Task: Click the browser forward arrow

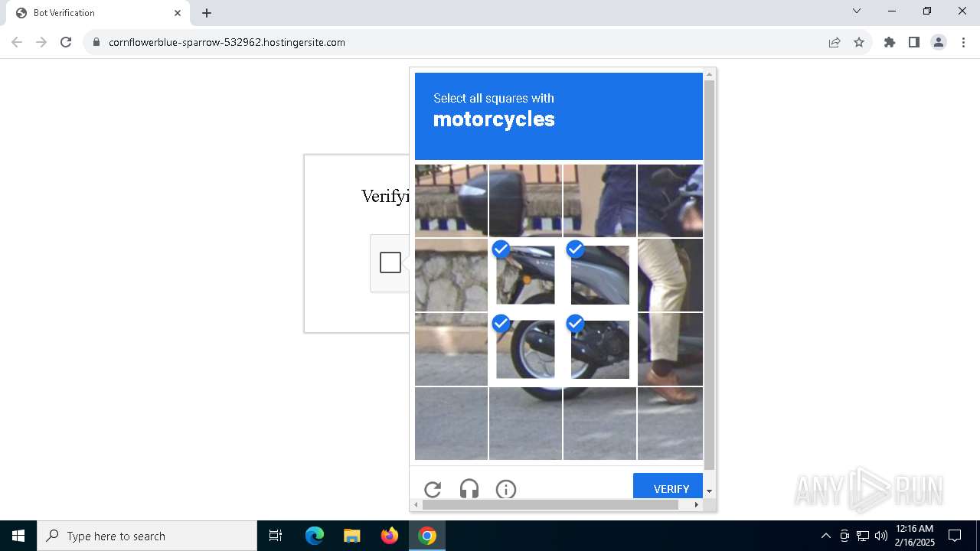Action: (41, 42)
